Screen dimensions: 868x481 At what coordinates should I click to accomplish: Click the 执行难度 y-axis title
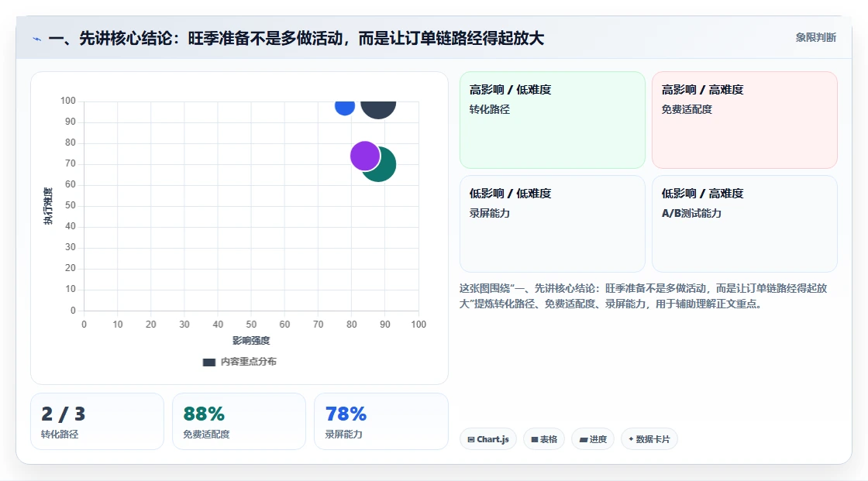[x=48, y=206]
